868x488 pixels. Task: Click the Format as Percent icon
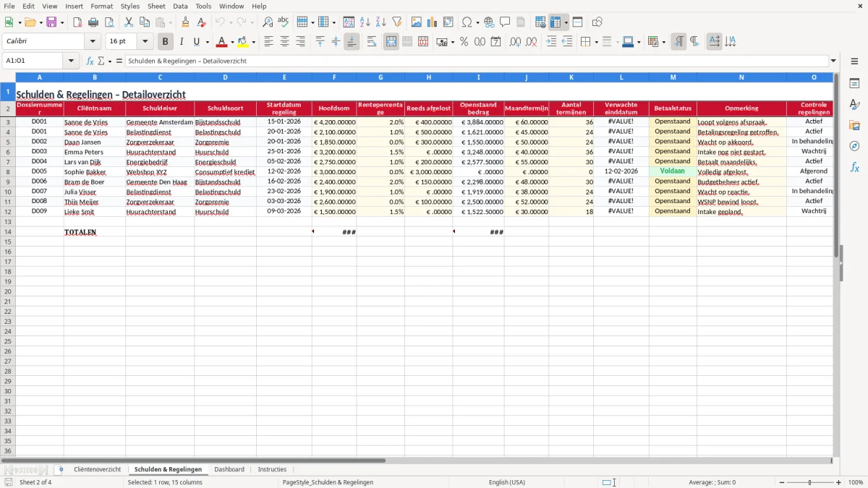coord(464,42)
